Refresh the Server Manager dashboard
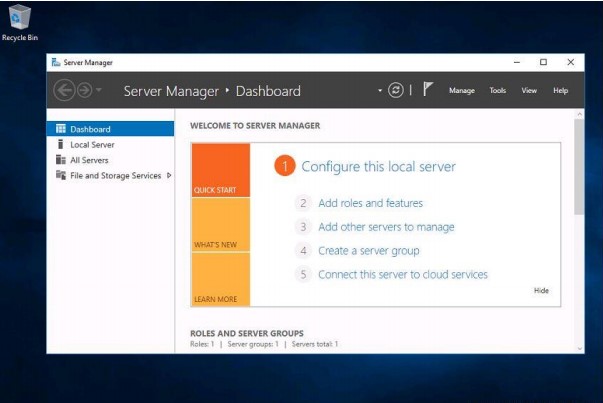Image resolution: width=603 pixels, height=403 pixels. point(395,90)
